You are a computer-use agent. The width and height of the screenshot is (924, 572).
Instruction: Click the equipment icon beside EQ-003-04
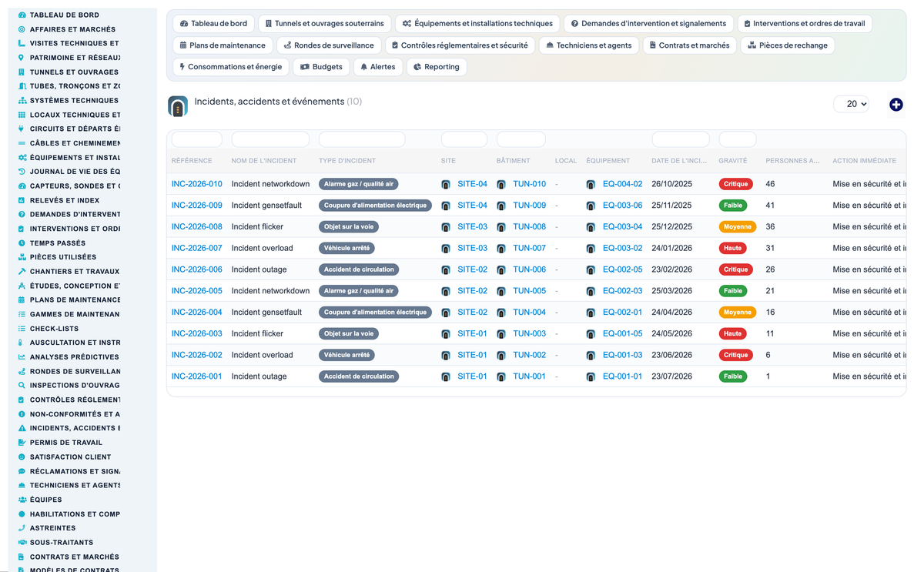[x=591, y=227]
